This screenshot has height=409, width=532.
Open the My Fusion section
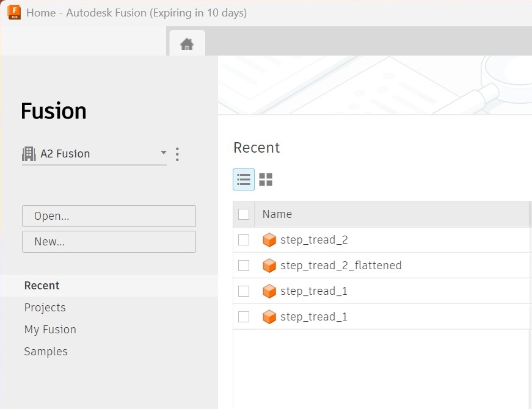[x=50, y=330]
